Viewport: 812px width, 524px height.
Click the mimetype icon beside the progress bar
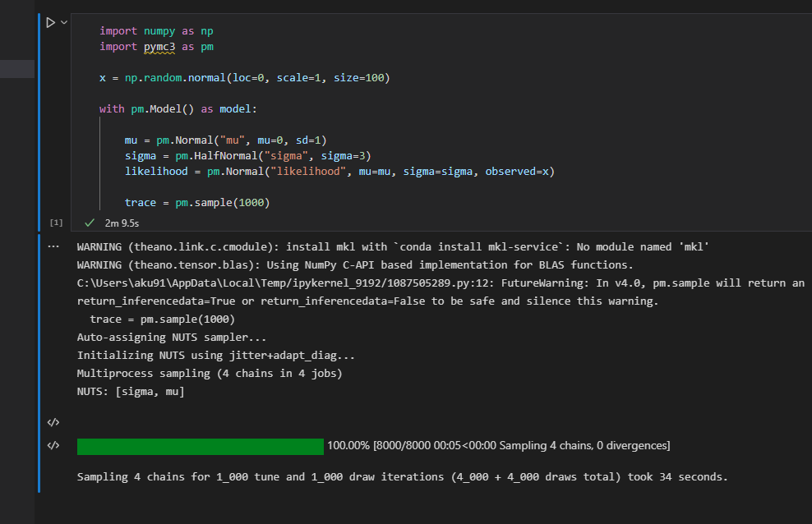tap(53, 445)
